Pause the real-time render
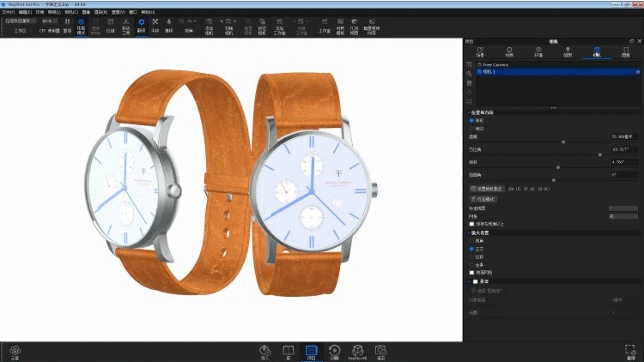This screenshot has height=362, width=644. (x=67, y=26)
